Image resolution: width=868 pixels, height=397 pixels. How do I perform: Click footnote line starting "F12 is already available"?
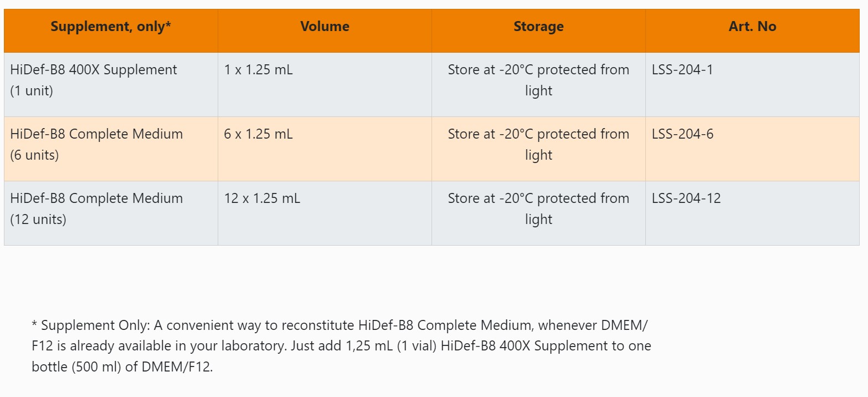click(x=341, y=346)
